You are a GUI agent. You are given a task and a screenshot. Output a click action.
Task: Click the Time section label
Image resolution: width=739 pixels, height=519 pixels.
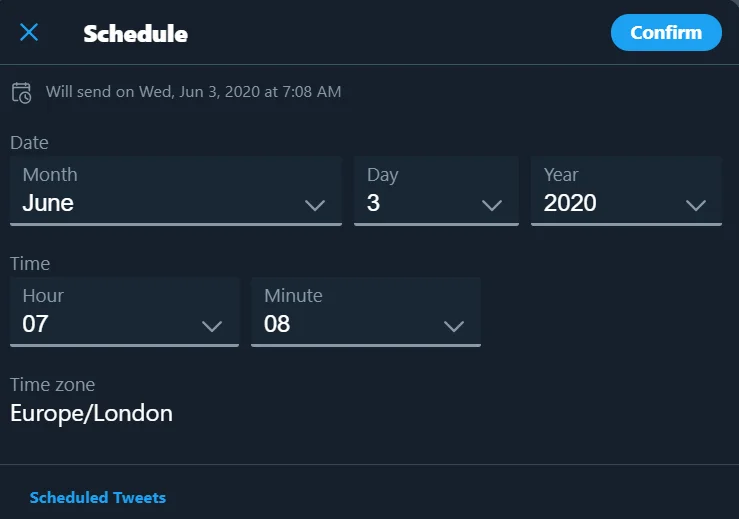click(30, 264)
